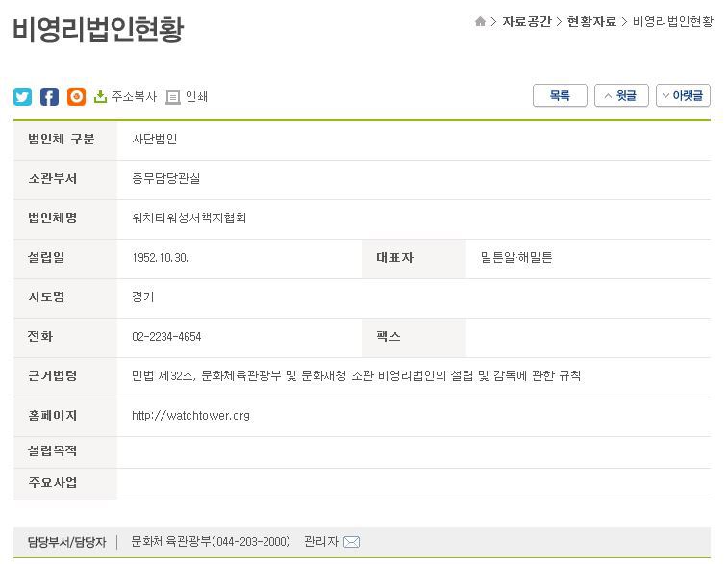The width and height of the screenshot is (728, 564).
Task: Go to next post with 아랫글
Action: click(683, 95)
